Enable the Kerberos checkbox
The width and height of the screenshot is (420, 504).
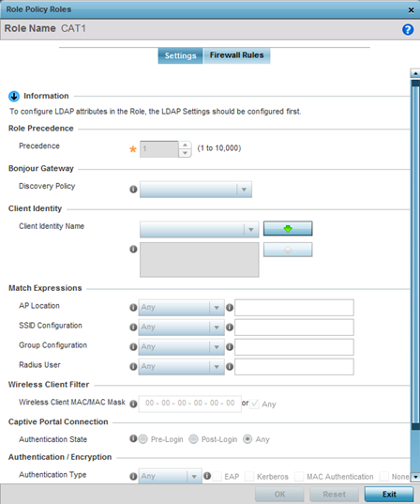click(249, 477)
